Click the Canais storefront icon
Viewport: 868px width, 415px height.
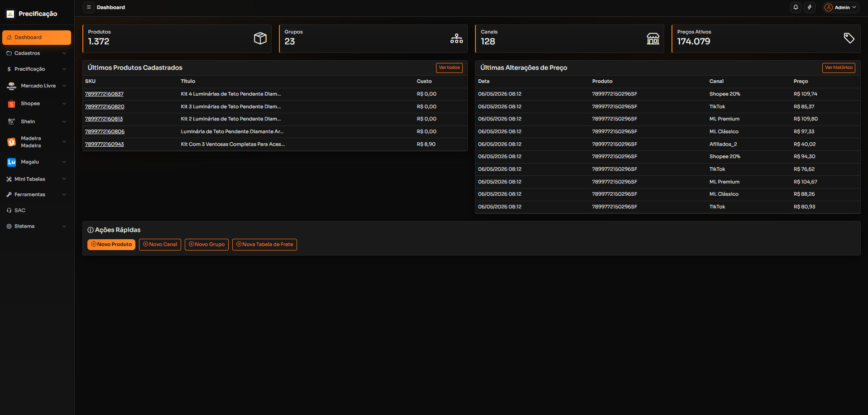(x=653, y=39)
